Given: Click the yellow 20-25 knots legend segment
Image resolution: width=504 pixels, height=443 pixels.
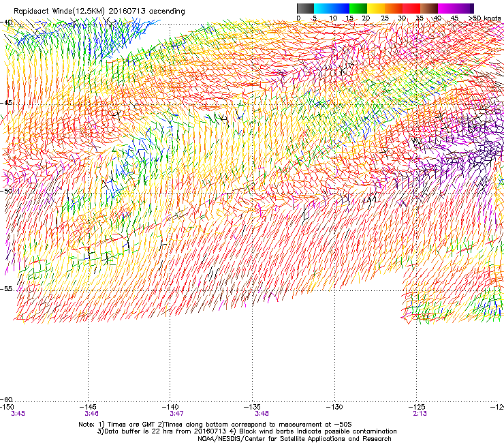Looking at the screenshot, I should [376, 8].
